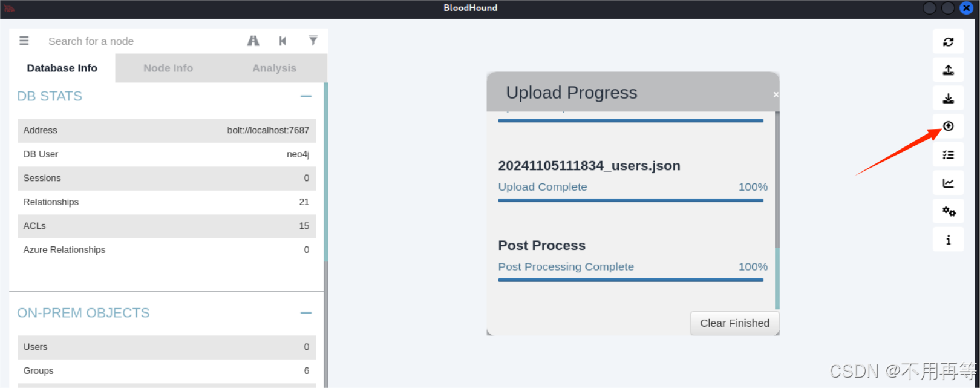Click the Sessions row
This screenshot has height=388, width=980.
[x=166, y=178]
